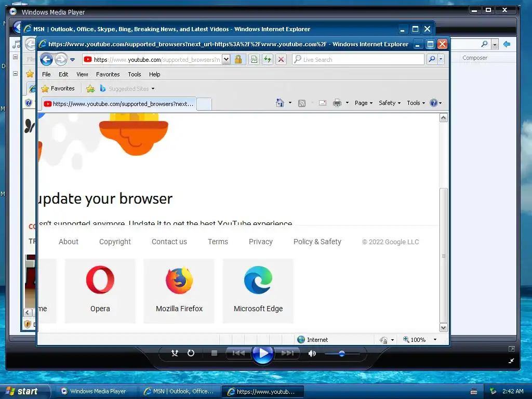Open the Tools command bar dropdown
This screenshot has width=532, height=399.
click(416, 103)
